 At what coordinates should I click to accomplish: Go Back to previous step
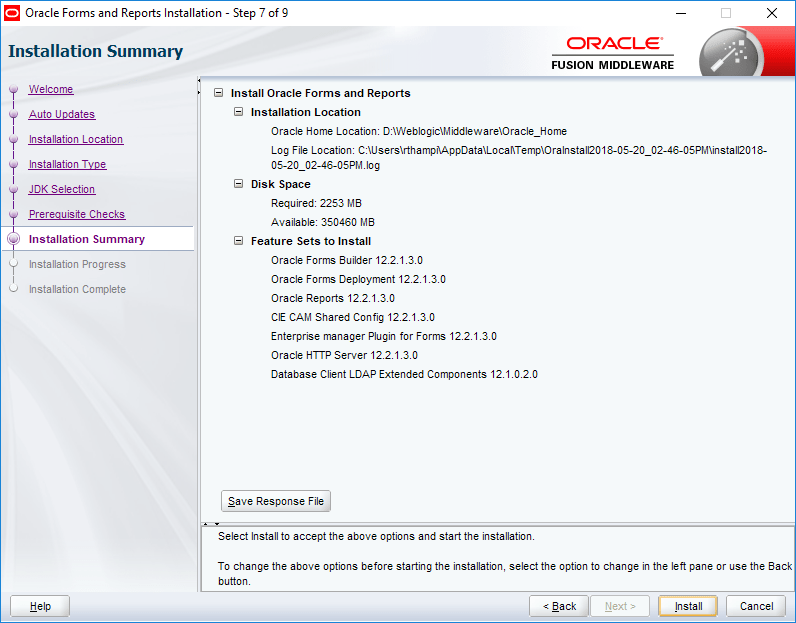pyautogui.click(x=559, y=606)
